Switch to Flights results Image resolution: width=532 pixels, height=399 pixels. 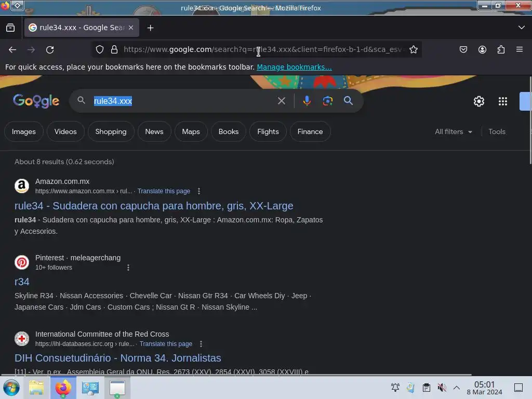(x=268, y=131)
